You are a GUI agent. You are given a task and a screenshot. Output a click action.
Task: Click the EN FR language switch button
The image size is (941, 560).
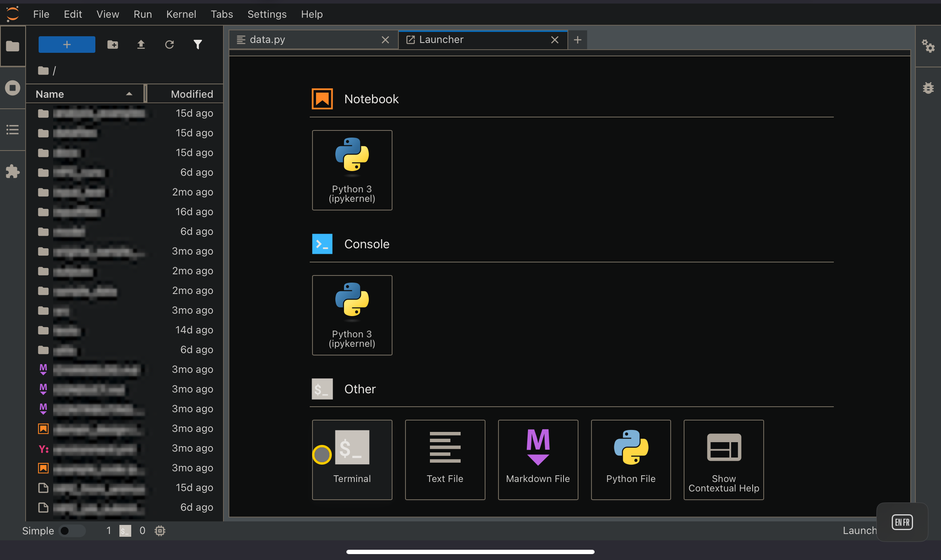click(x=902, y=522)
